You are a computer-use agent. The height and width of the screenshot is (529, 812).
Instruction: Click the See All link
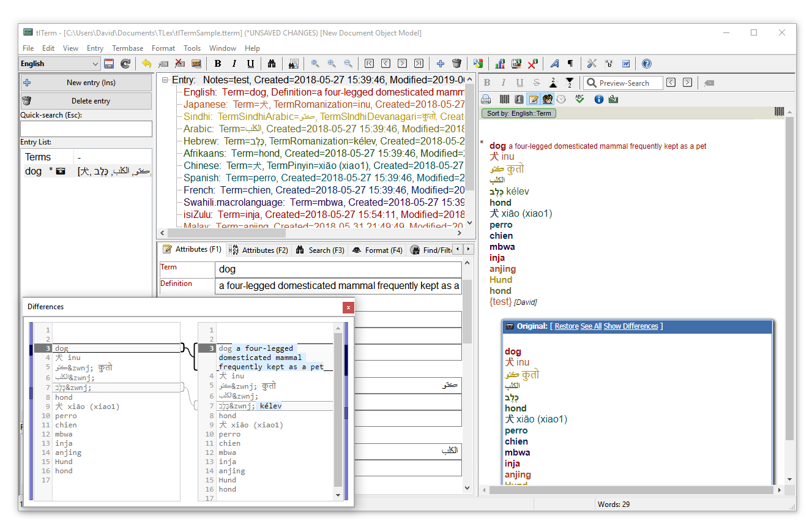pos(590,326)
